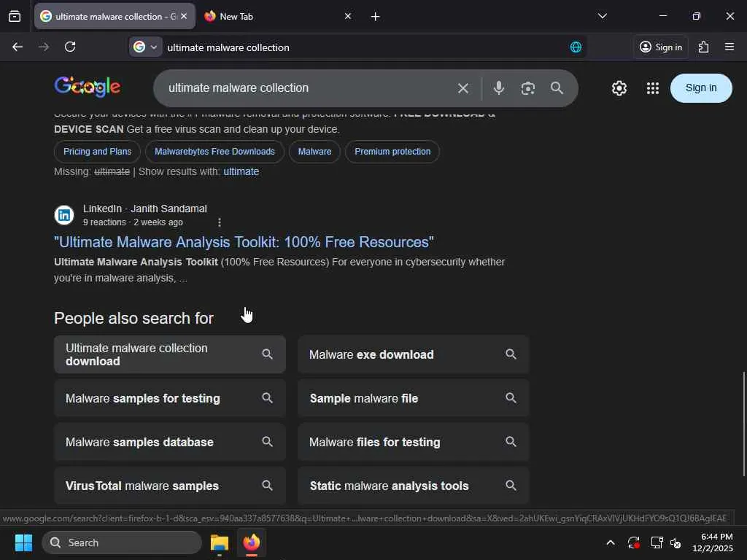Image resolution: width=747 pixels, height=560 pixels.
Task: Open Google quick settings gear
Action: pos(619,88)
